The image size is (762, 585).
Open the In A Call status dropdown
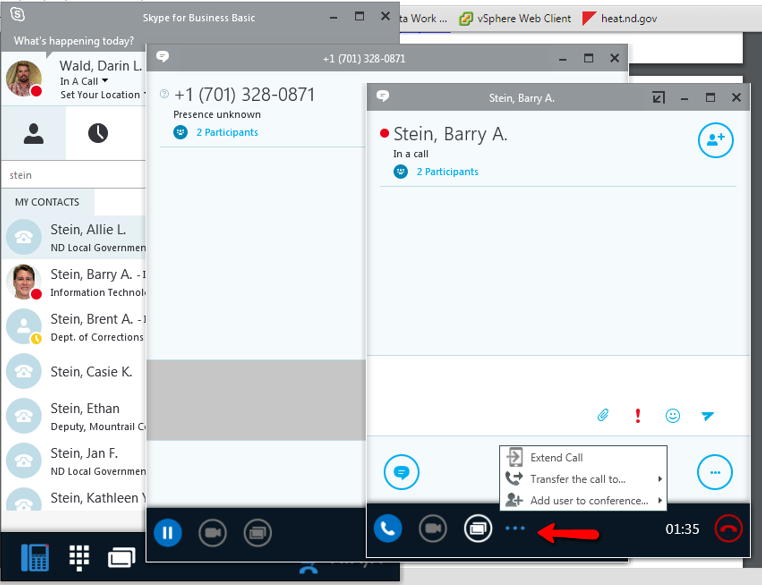[84, 81]
